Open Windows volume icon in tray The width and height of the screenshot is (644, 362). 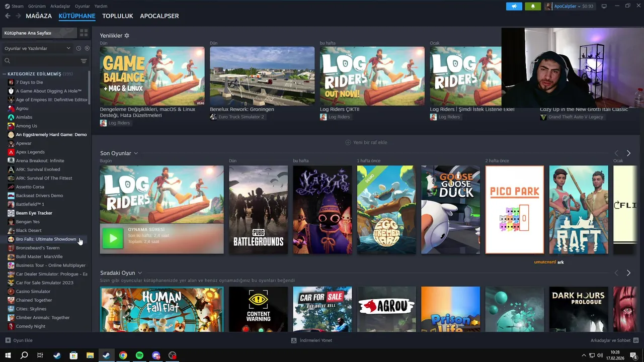599,355
